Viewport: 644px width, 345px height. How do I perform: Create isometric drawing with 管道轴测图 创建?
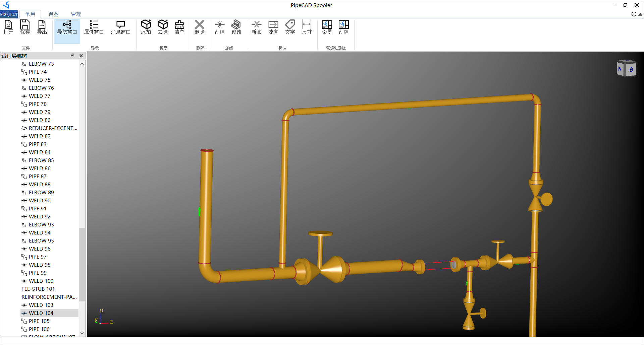pos(344,27)
